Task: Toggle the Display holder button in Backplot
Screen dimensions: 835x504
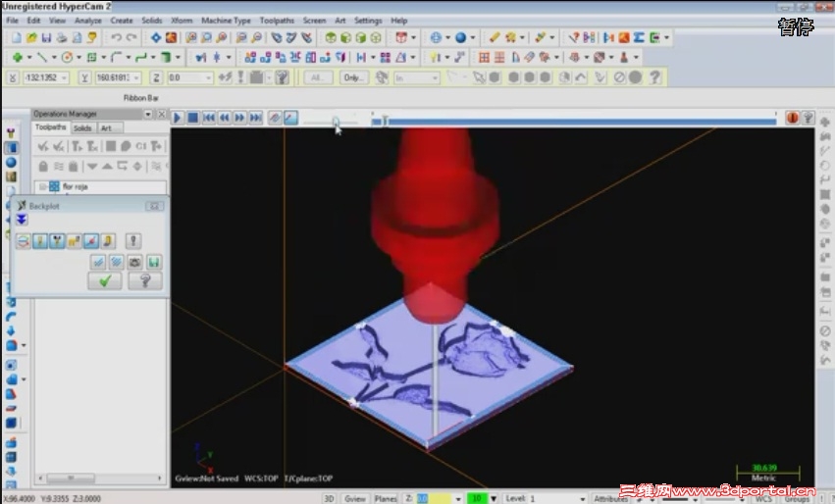Action: [57, 241]
